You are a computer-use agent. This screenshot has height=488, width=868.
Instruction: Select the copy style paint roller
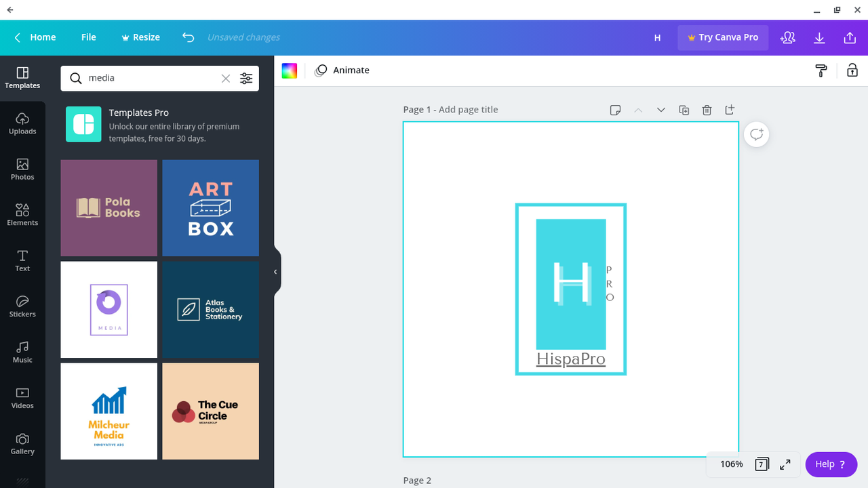click(x=821, y=70)
